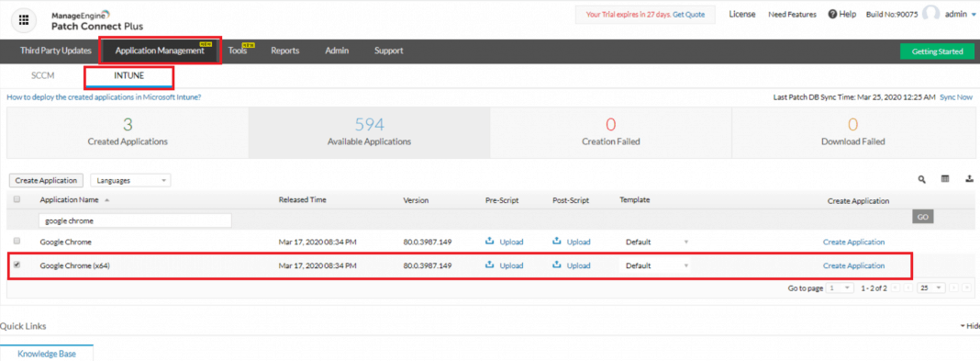Open the search magnifier icon above table
The image size is (980, 361).
[x=922, y=179]
